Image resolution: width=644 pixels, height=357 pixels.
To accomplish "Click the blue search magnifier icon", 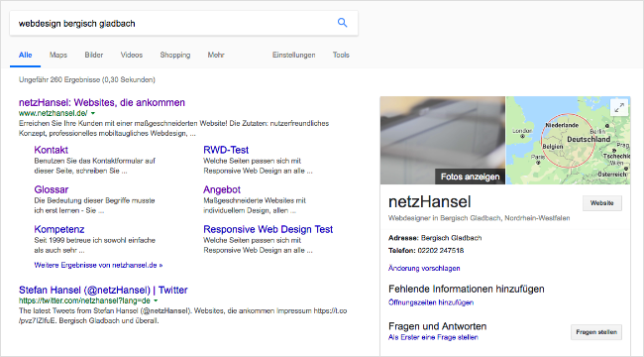I will coord(342,23).
